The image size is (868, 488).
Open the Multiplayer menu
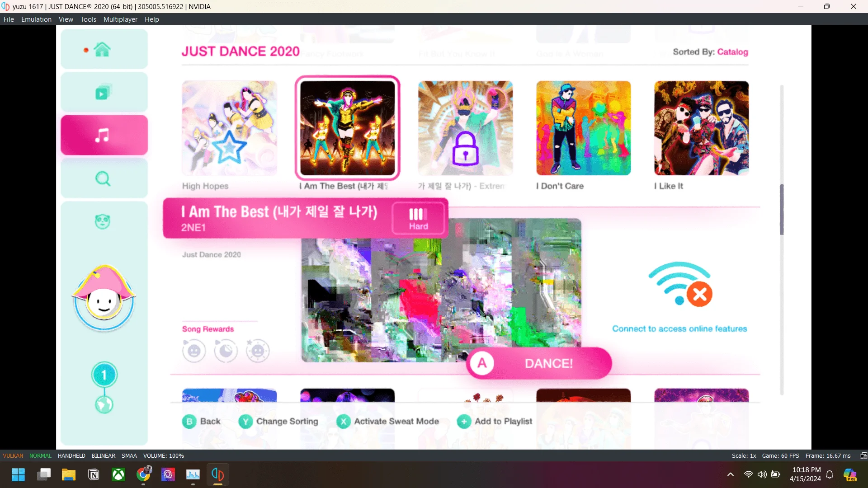point(120,19)
